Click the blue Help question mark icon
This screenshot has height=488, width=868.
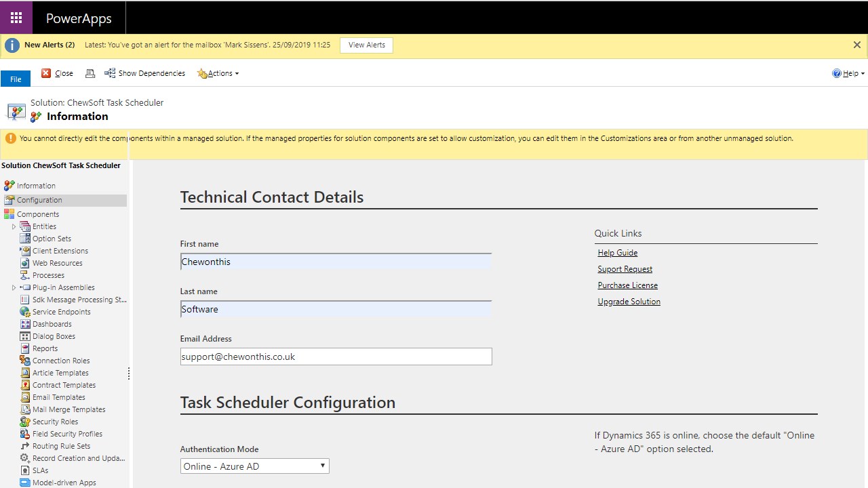(x=837, y=73)
